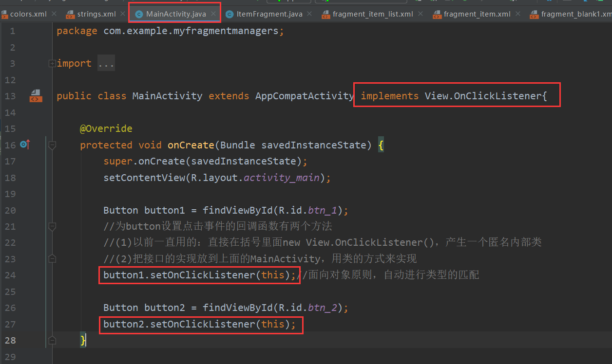Click the method fold end marker on line 28

pos(52,340)
